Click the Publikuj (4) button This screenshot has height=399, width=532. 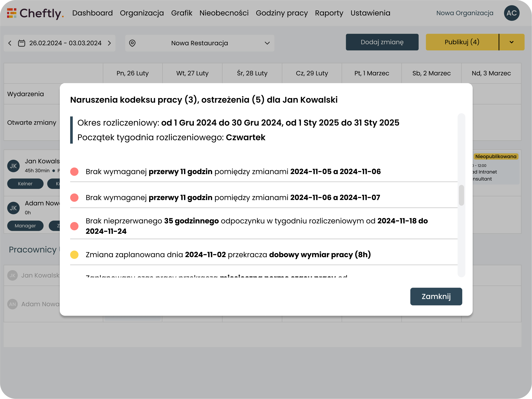tap(462, 42)
